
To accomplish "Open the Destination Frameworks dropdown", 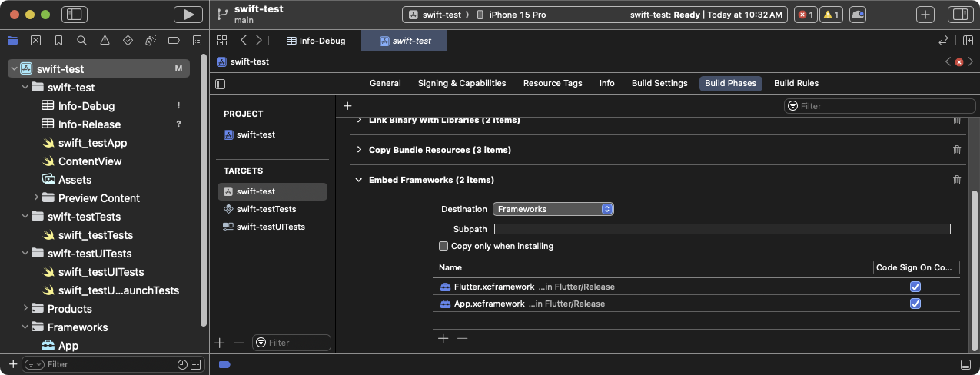I will tap(553, 209).
